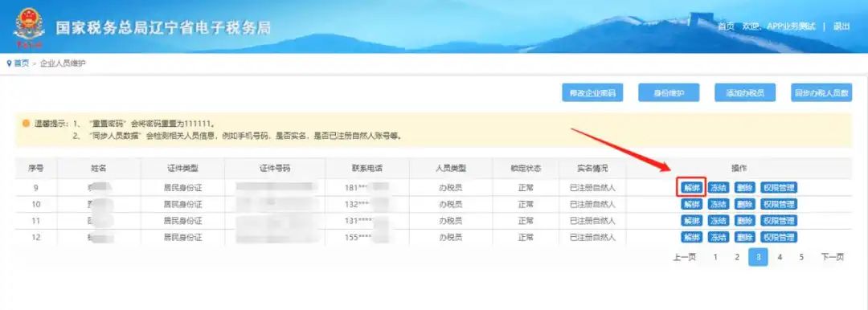The width and height of the screenshot is (868, 310).
Task: Click 国家税务总局辽宁省电子税务局 title
Action: 163,27
